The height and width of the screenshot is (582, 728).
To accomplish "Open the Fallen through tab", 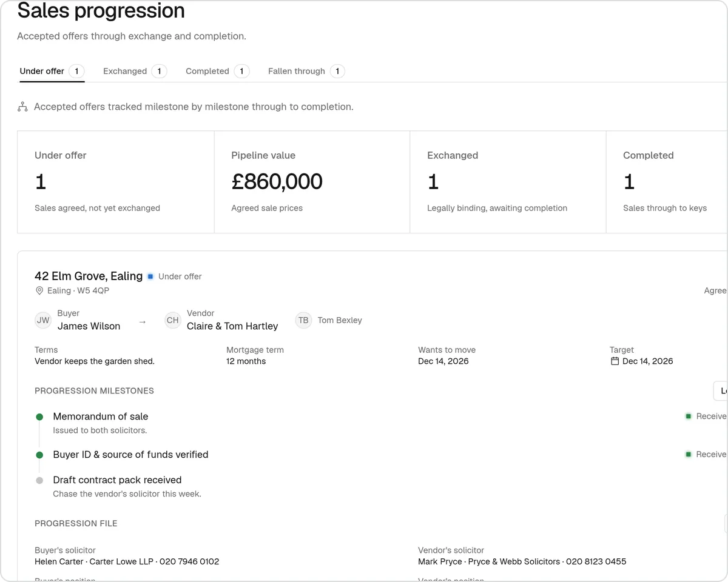I will 306,71.
